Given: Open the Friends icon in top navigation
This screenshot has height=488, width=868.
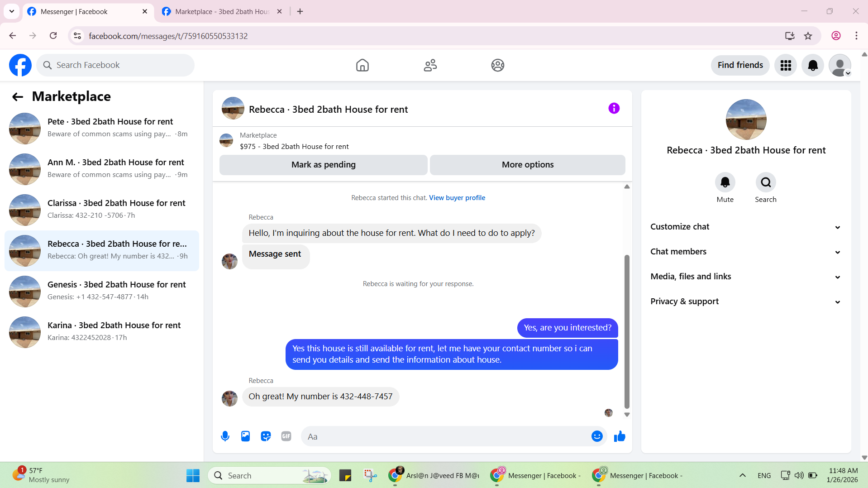Looking at the screenshot, I should click(x=430, y=65).
